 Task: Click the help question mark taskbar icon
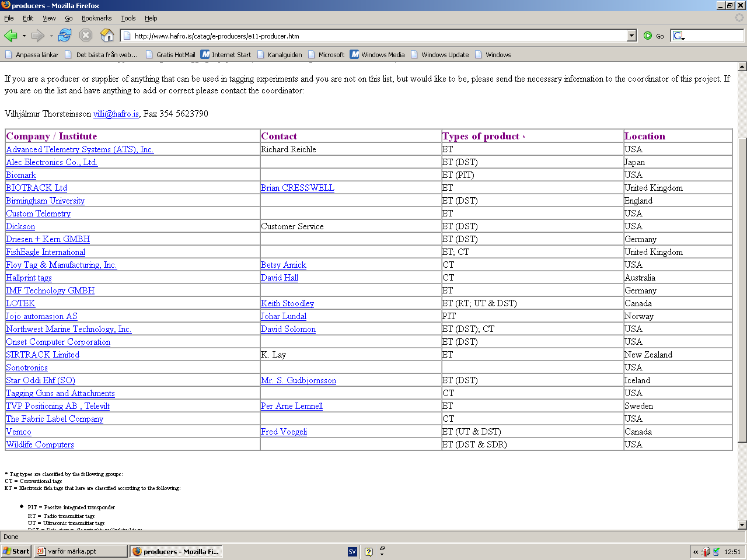point(368,551)
